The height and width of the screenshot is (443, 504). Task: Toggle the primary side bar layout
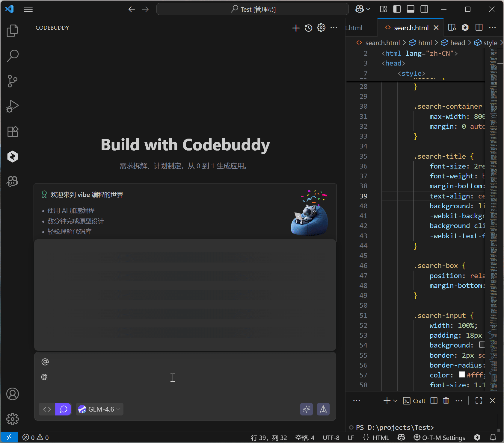pos(397,9)
